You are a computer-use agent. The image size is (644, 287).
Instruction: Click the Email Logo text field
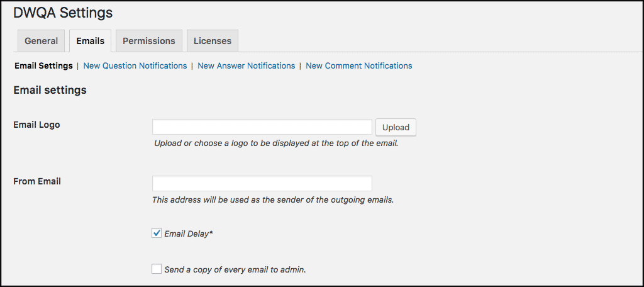(262, 127)
